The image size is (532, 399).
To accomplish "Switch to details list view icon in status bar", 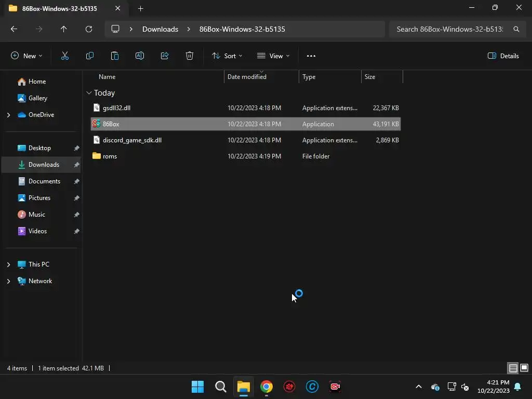I will 513,368.
